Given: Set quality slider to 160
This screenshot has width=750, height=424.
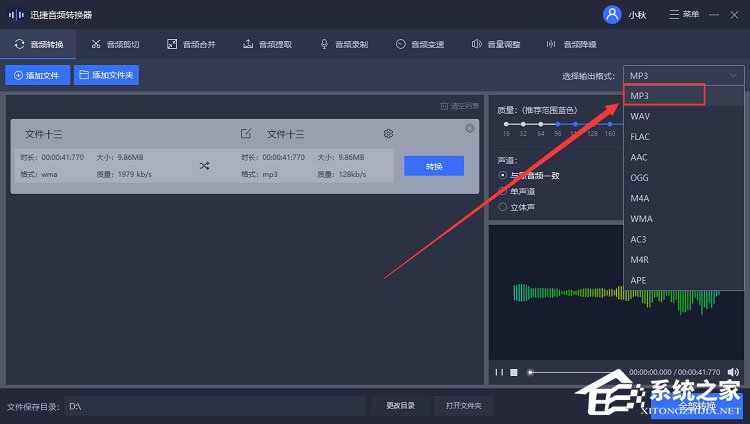Looking at the screenshot, I should click(610, 124).
